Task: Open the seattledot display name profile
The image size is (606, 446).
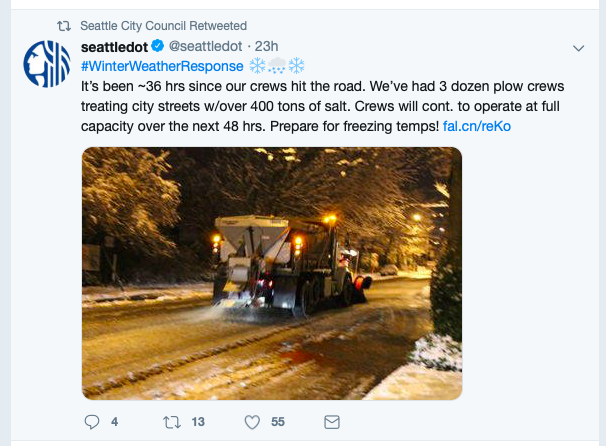Action: [x=114, y=47]
